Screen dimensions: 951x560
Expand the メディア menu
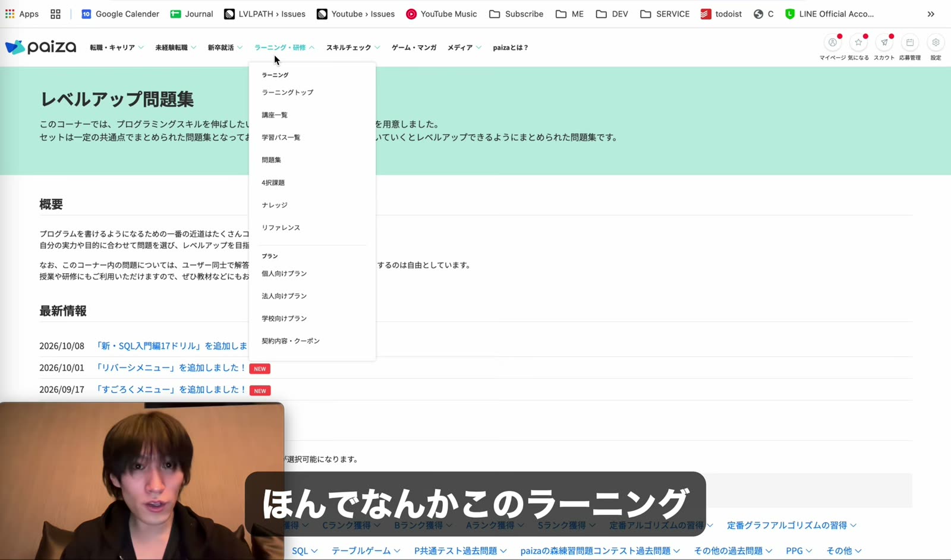(x=464, y=48)
